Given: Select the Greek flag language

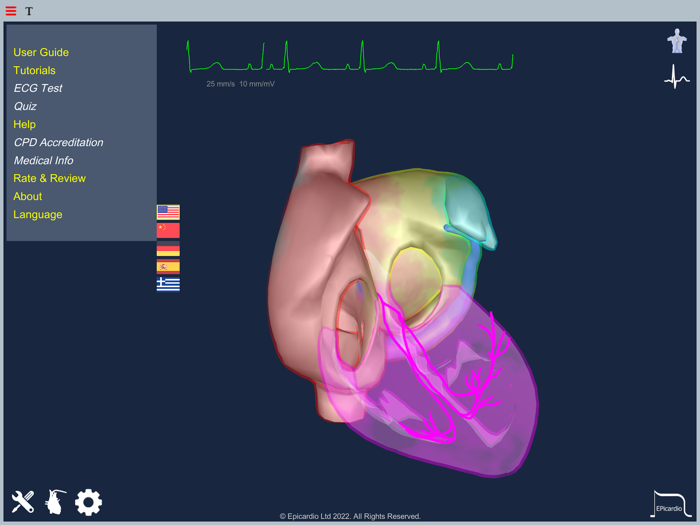Looking at the screenshot, I should tap(168, 284).
